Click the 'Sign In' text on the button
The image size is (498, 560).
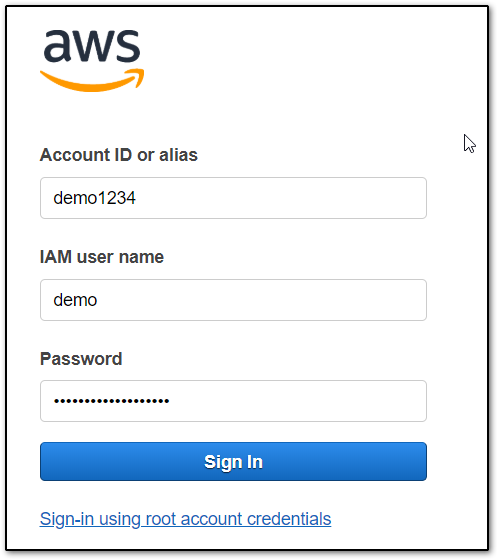233,462
